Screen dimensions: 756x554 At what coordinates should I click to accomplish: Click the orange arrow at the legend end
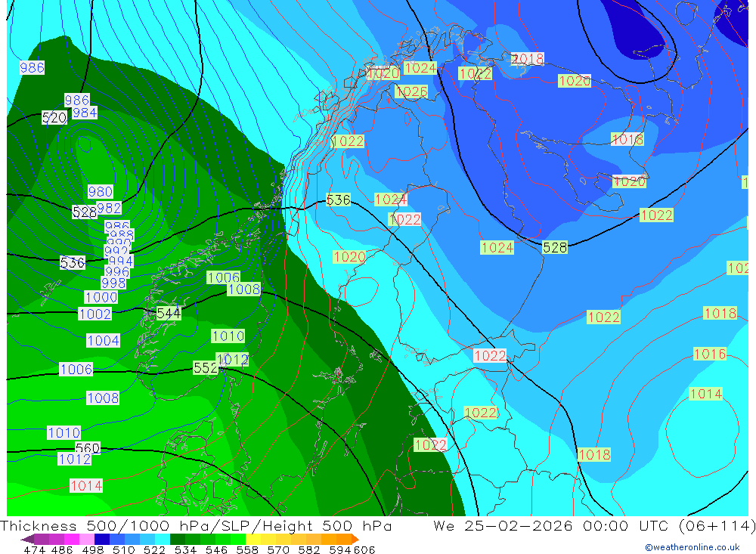355,539
